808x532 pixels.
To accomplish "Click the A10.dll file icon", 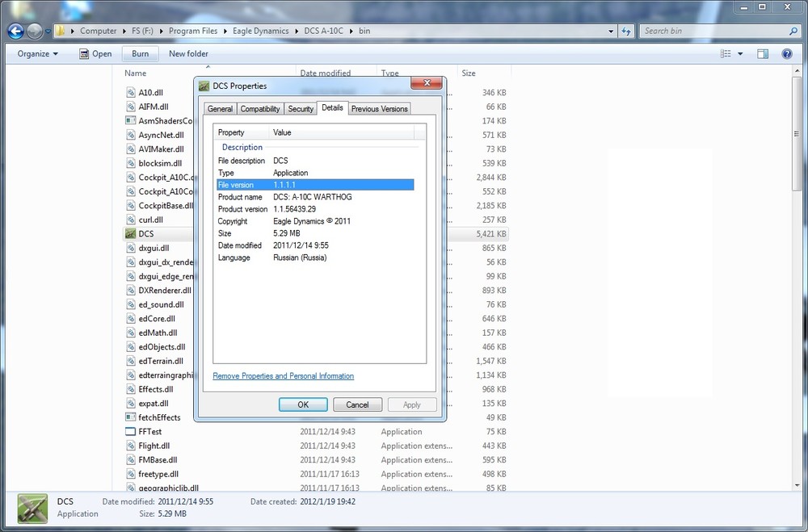I will 131,93.
